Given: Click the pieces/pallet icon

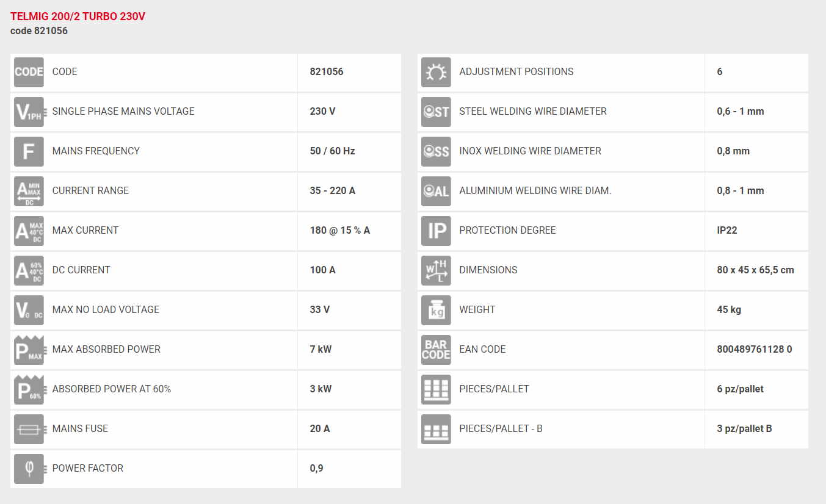Looking at the screenshot, I should pos(436,389).
